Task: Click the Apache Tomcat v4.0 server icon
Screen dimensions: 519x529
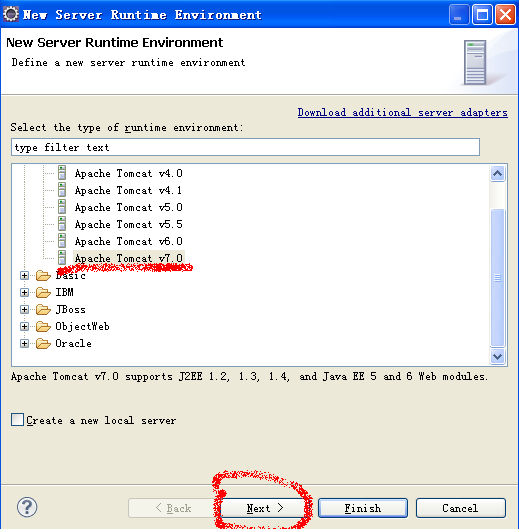Action: point(62,173)
